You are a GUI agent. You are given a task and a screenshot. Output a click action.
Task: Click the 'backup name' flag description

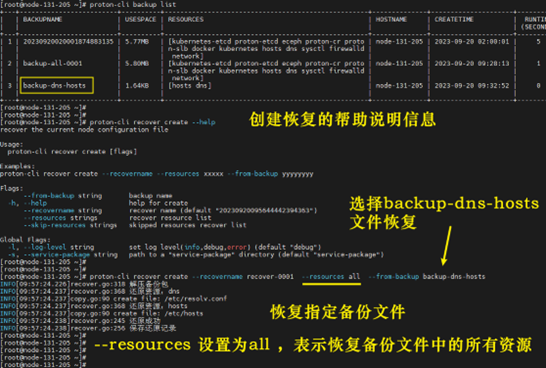[x=150, y=196]
